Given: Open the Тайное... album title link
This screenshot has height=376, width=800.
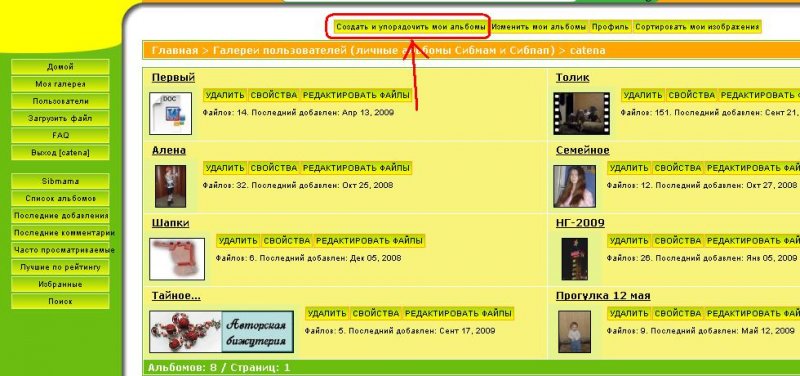Looking at the screenshot, I should click(176, 296).
